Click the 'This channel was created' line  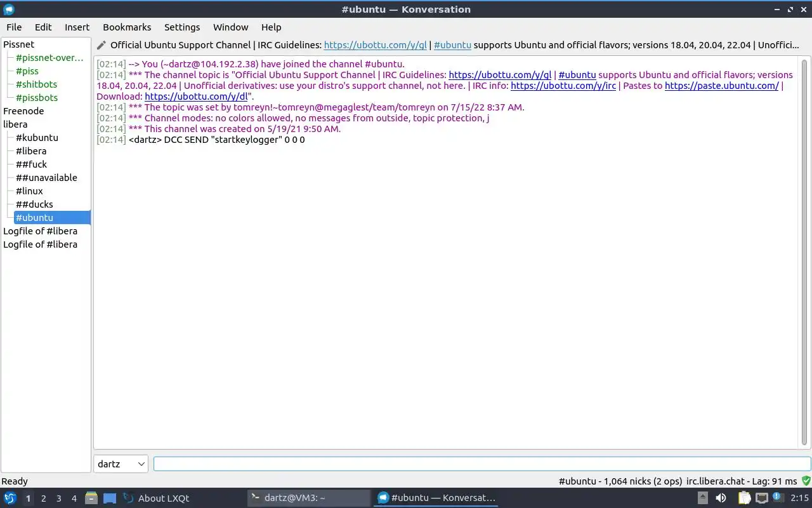(219, 129)
